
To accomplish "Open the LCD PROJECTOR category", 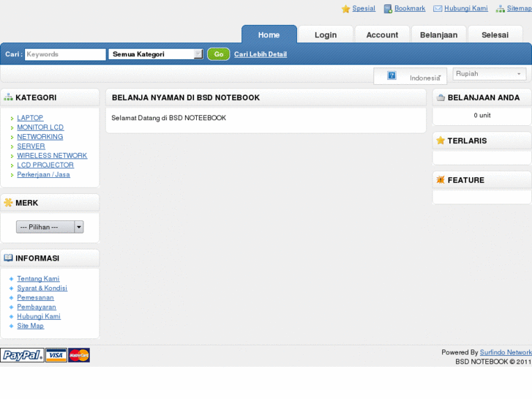I will [45, 165].
